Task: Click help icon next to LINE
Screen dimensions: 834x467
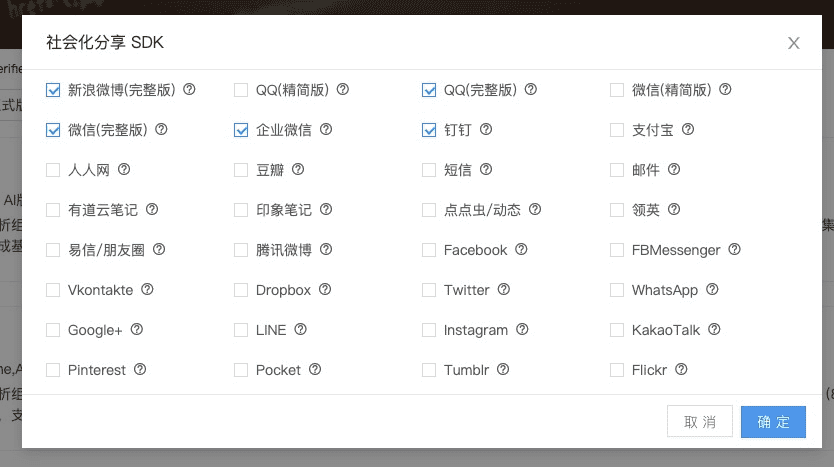Action: [x=301, y=329]
